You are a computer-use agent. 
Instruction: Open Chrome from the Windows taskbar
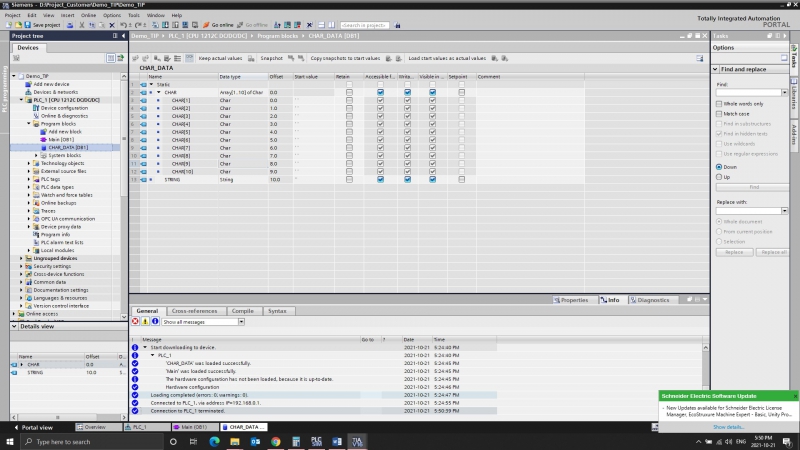pyautogui.click(x=276, y=441)
